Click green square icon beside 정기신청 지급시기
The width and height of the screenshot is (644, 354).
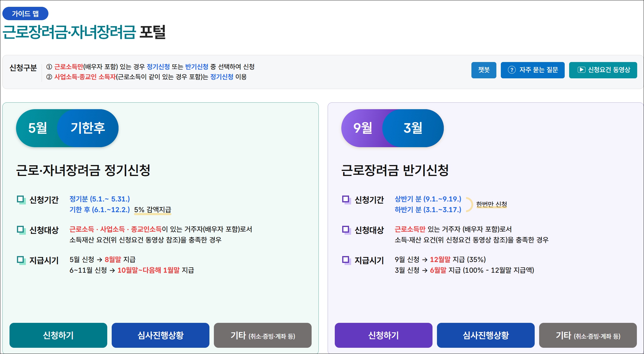click(21, 260)
